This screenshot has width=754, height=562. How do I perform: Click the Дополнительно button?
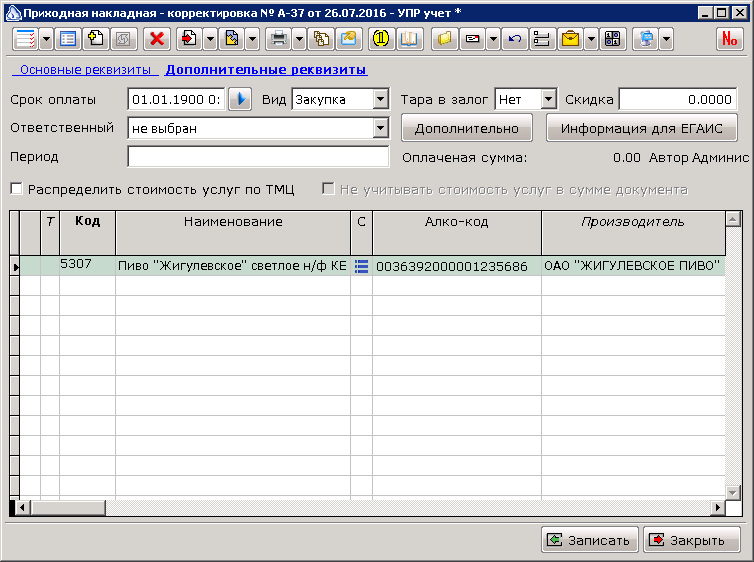466,128
